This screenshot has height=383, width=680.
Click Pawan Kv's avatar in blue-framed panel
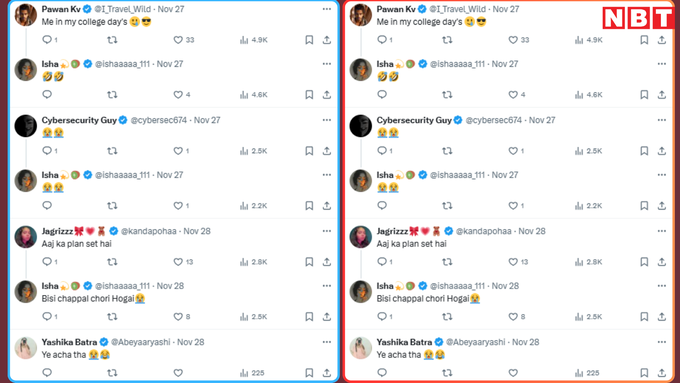(x=26, y=15)
